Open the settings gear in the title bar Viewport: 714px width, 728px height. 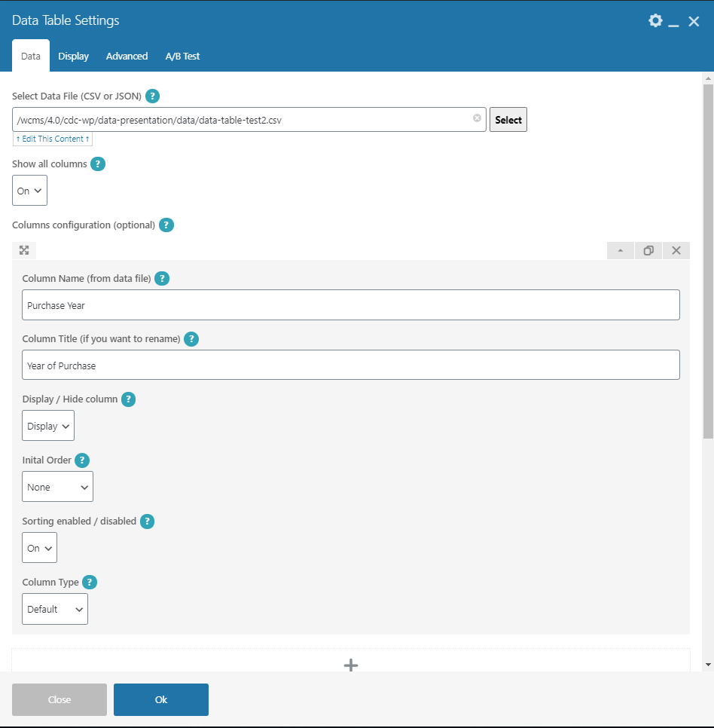[655, 20]
